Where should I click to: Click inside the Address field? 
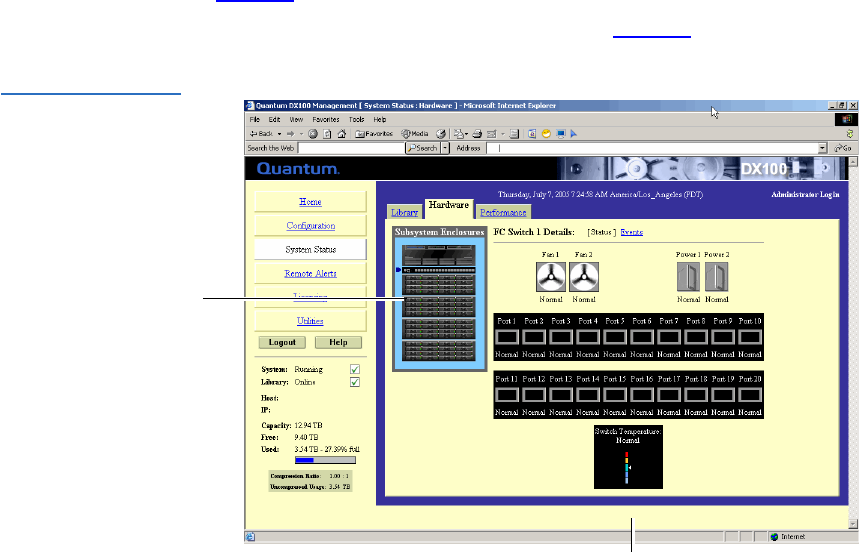pos(652,148)
